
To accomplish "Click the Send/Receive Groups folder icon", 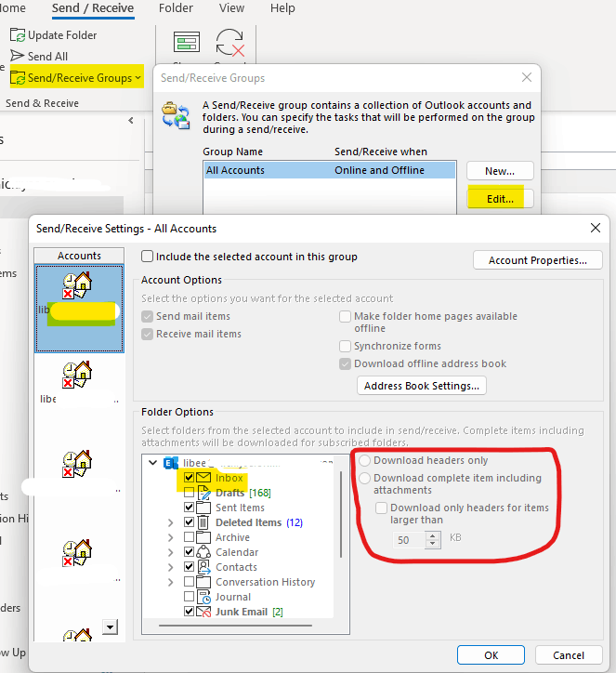I will tap(18, 78).
